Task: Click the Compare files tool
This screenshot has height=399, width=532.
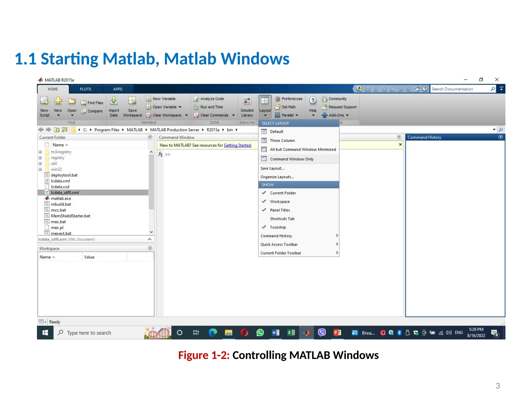Action: [92, 111]
